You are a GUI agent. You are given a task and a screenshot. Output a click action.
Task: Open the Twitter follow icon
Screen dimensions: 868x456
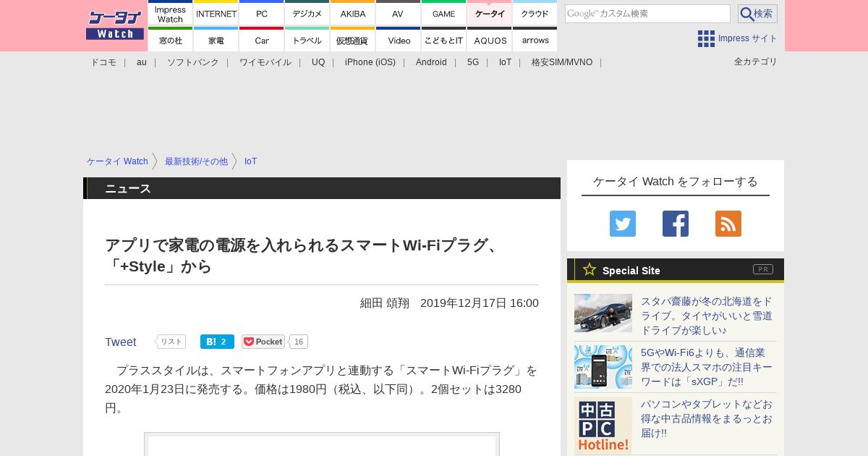click(x=623, y=224)
